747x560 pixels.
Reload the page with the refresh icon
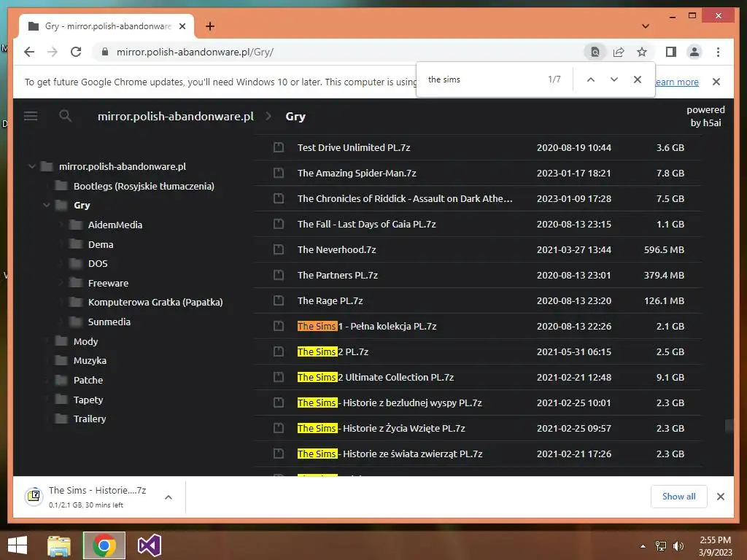pos(76,52)
